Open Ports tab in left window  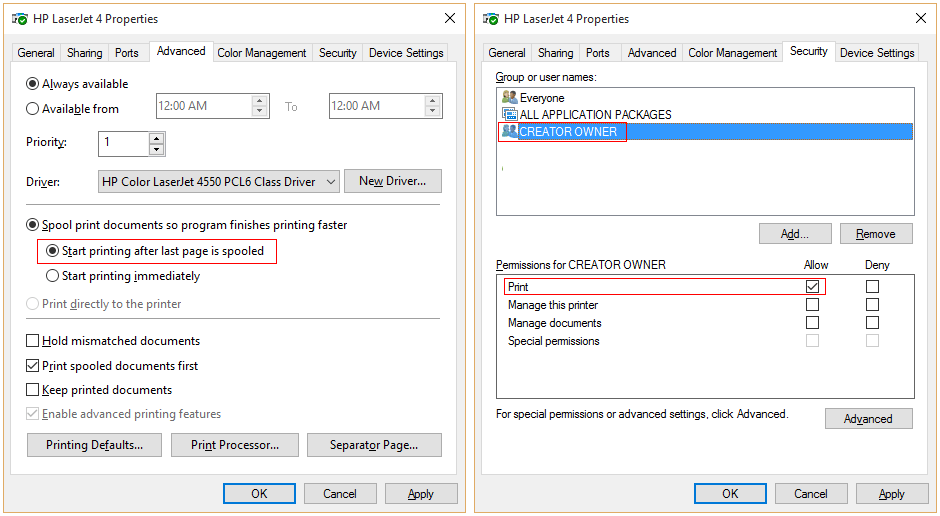coord(126,53)
